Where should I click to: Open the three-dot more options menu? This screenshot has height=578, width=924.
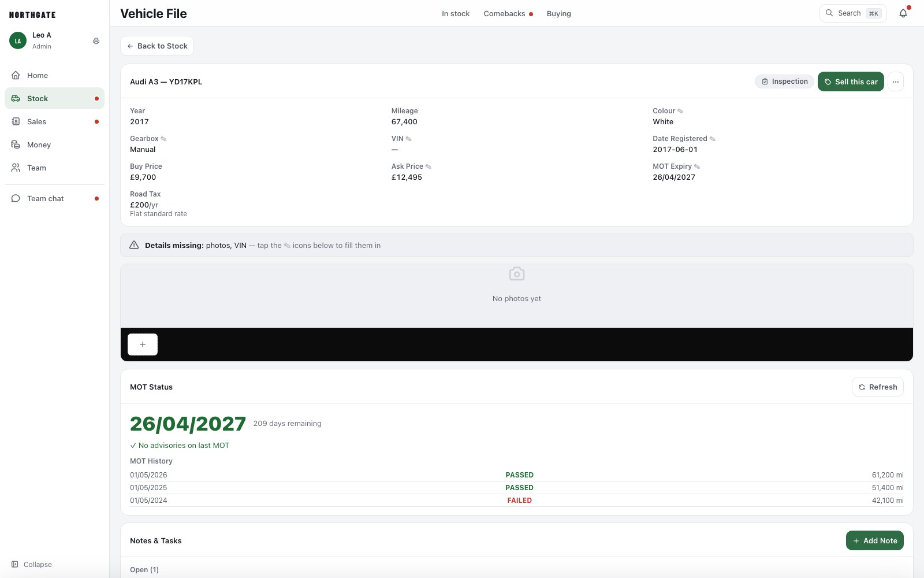(896, 81)
